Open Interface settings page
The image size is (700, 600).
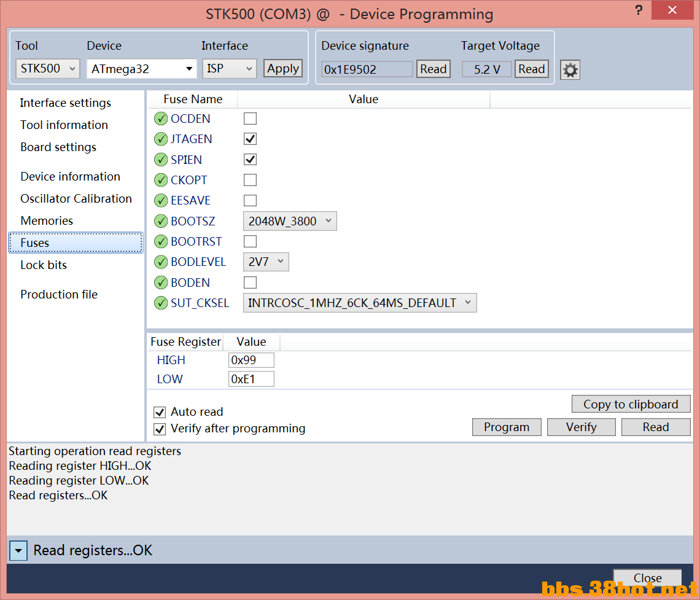point(66,103)
